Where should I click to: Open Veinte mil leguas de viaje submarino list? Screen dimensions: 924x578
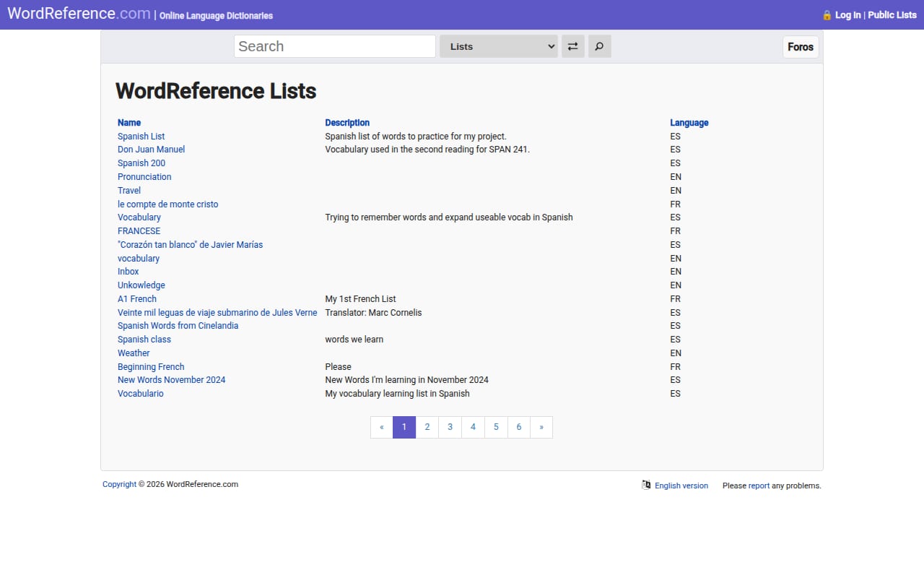tap(217, 313)
